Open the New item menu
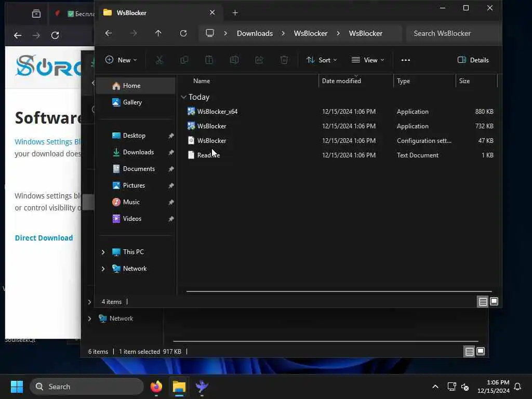Viewport: 532px width, 399px height. tap(121, 60)
